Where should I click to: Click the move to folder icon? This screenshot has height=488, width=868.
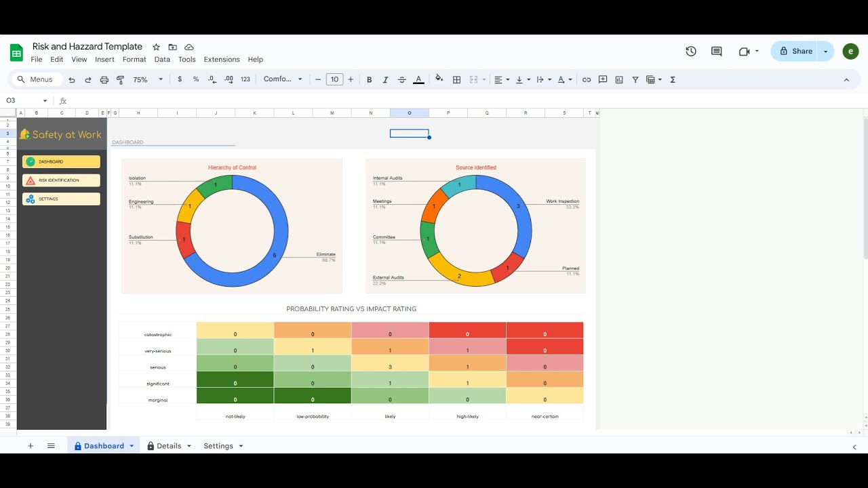pyautogui.click(x=172, y=47)
